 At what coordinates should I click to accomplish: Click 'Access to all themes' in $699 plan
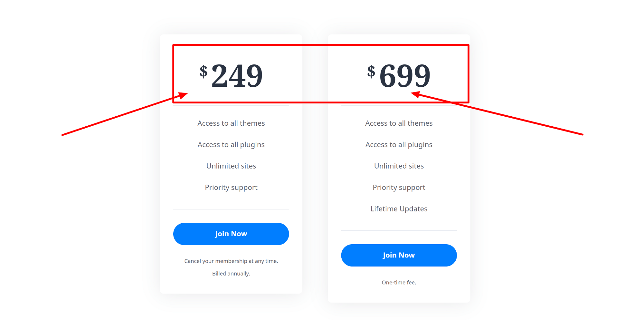pyautogui.click(x=399, y=123)
